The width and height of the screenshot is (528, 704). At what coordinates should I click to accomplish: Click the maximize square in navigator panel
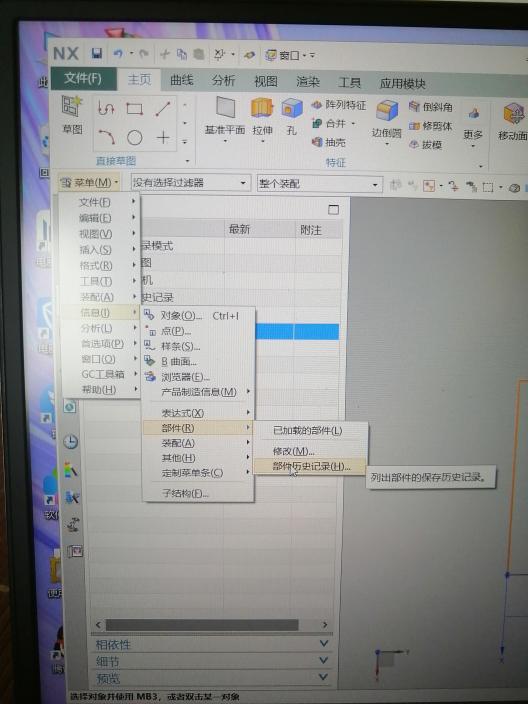coord(334,209)
